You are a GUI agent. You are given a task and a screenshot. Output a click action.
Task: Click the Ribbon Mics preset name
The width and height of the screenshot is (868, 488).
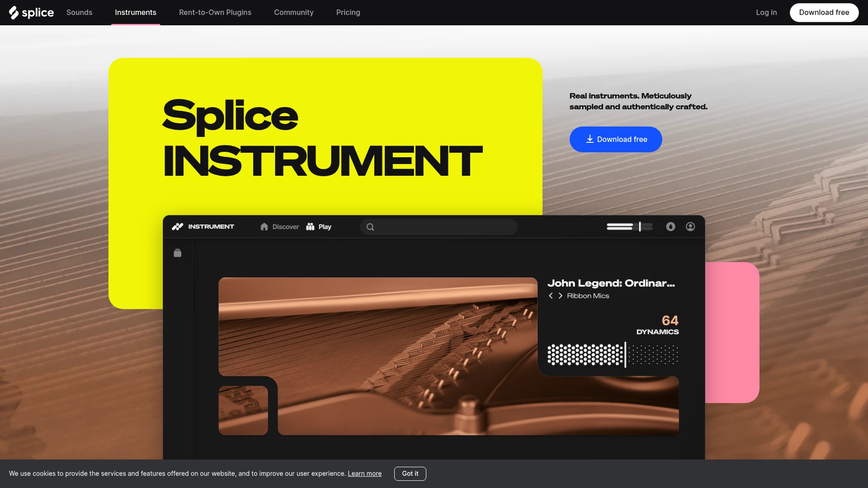[588, 296]
